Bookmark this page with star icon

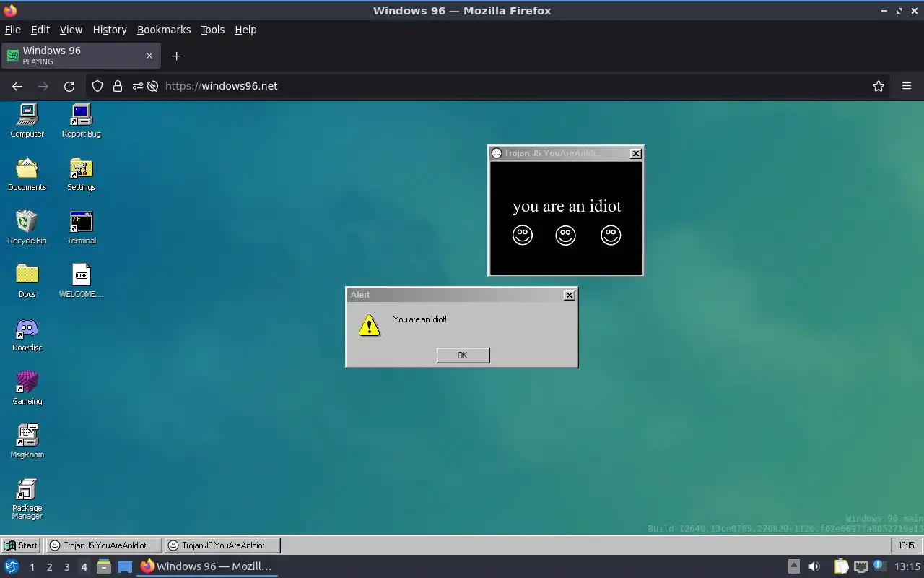click(x=878, y=86)
